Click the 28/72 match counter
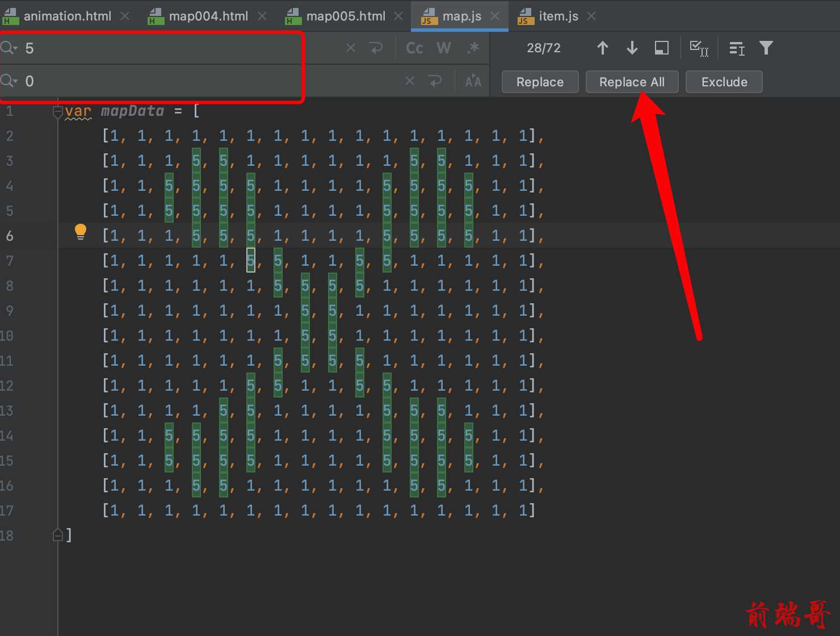This screenshot has width=840, height=636. tap(544, 48)
